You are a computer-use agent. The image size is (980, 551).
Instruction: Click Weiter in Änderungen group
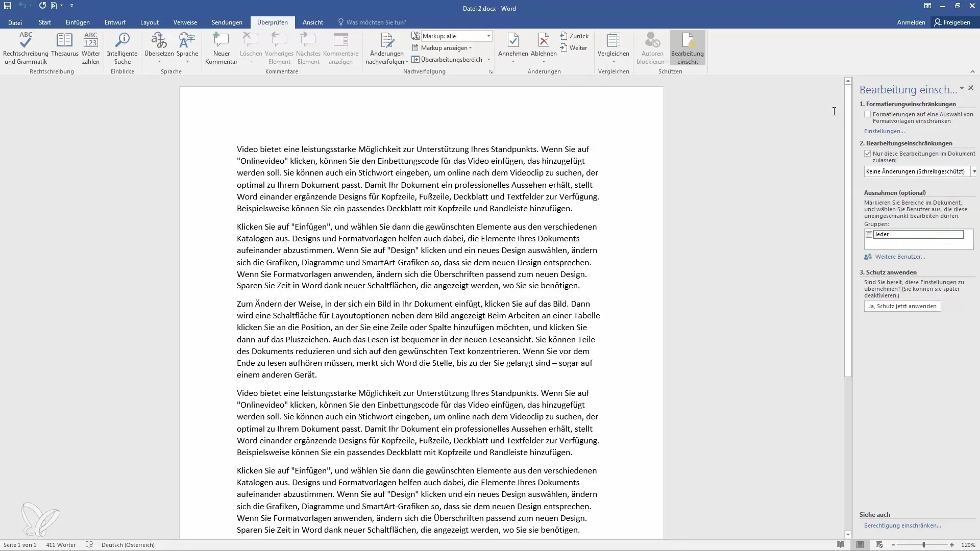point(573,48)
